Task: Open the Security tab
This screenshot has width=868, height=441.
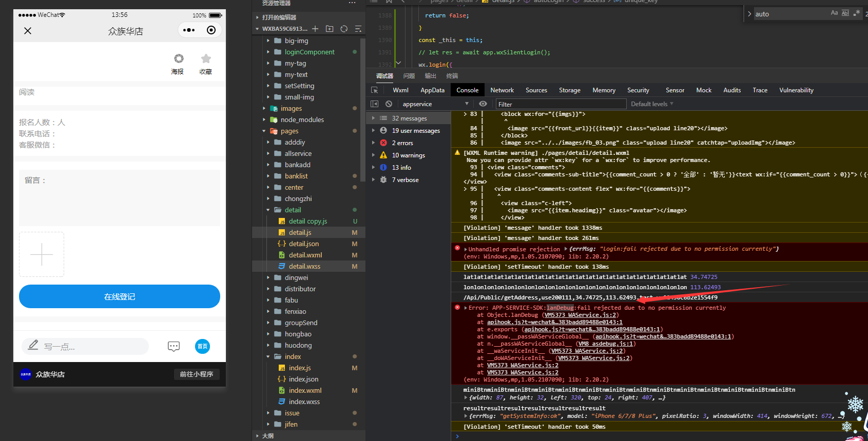Action: [x=638, y=90]
